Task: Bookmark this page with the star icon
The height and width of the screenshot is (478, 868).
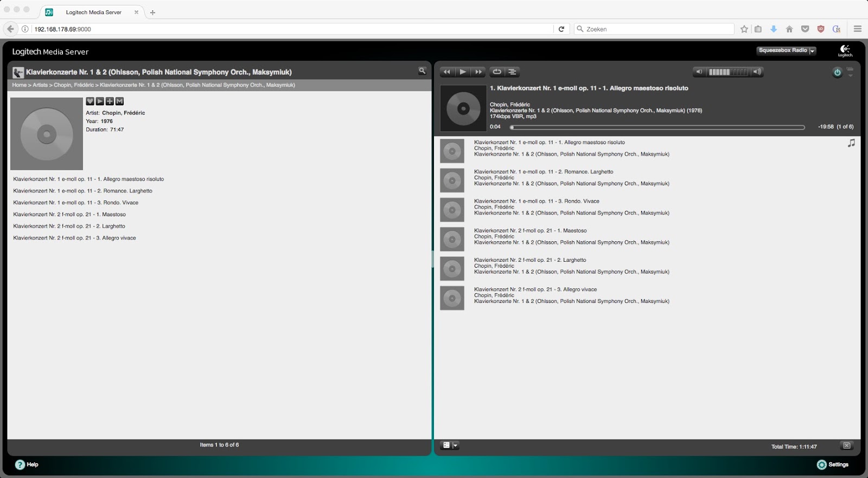Action: pyautogui.click(x=744, y=29)
